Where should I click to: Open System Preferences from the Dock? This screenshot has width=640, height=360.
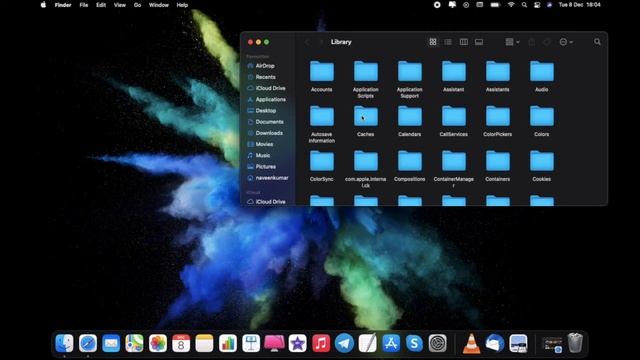point(438,343)
